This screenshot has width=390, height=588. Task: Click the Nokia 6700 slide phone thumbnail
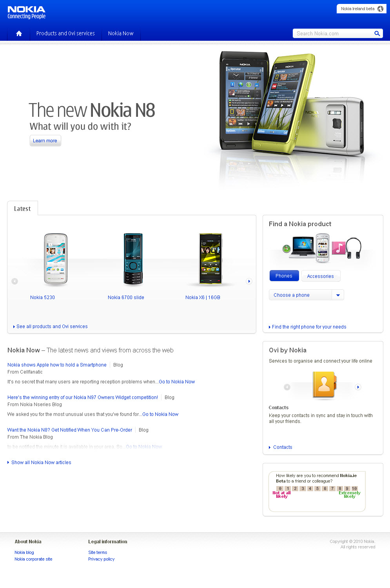(x=133, y=259)
